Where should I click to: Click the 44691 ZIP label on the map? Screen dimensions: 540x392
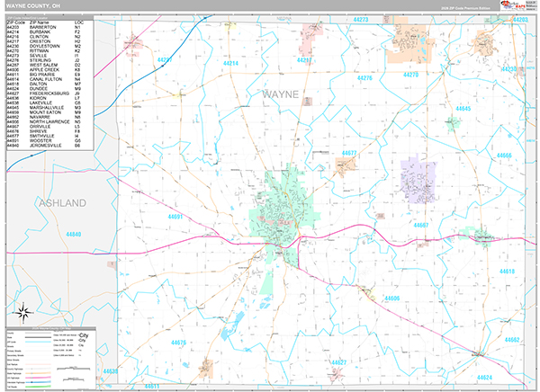[x=175, y=217]
